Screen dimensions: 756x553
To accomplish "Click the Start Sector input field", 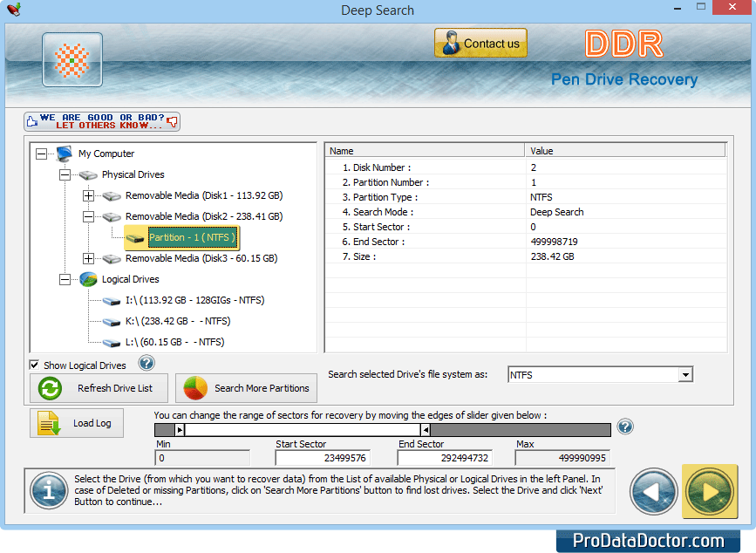I will pos(323,458).
